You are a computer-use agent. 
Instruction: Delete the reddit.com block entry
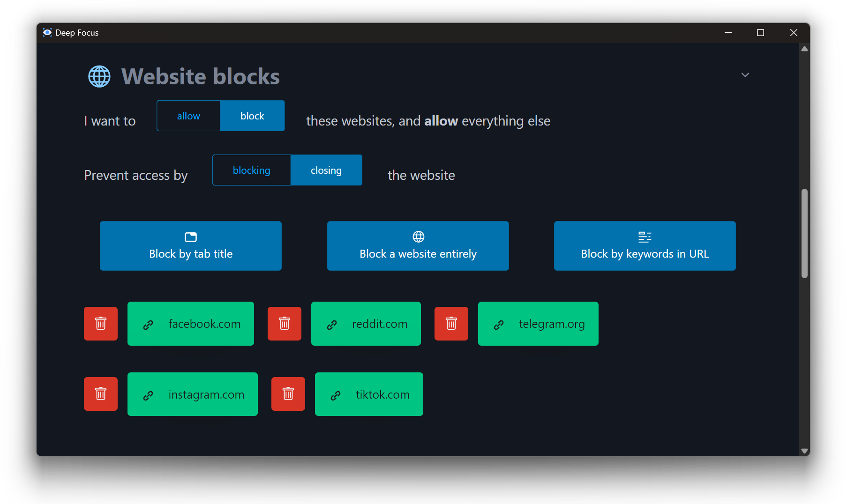tap(285, 324)
